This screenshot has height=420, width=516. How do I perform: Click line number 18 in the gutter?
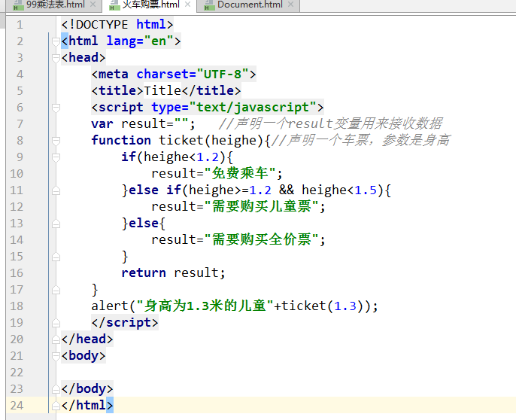coord(17,306)
